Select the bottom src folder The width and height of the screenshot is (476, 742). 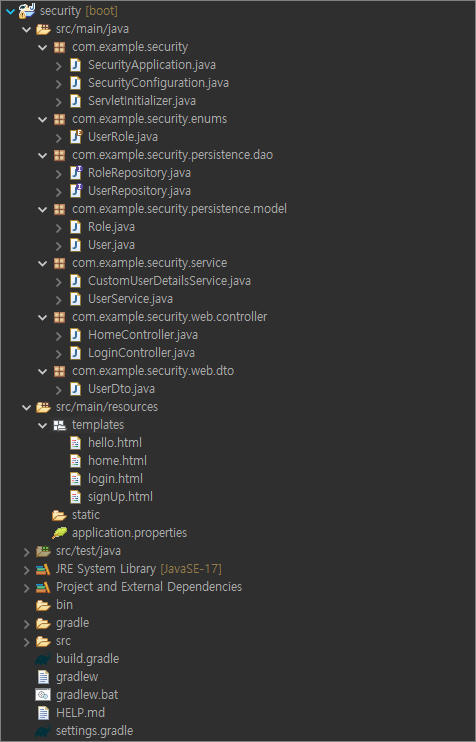[x=63, y=640]
